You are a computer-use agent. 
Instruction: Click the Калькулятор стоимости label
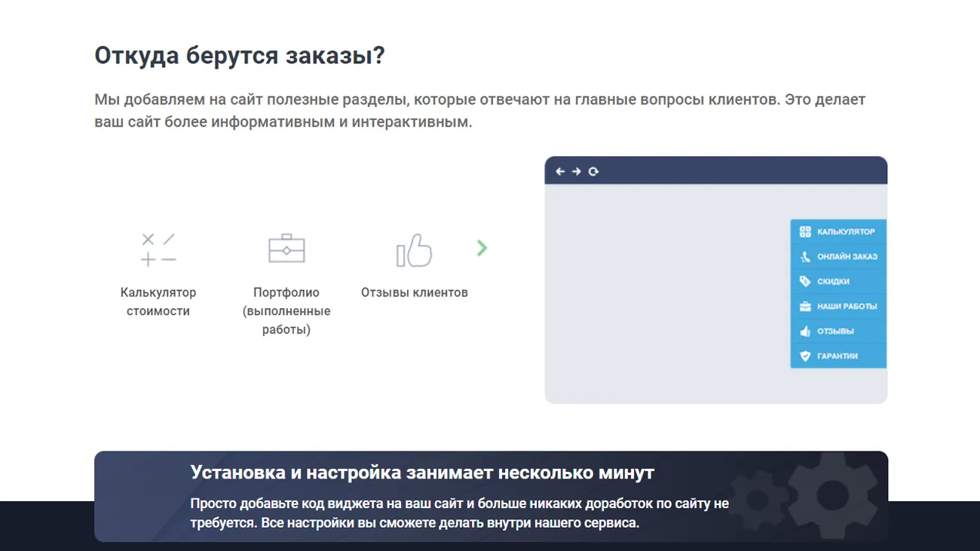pyautogui.click(x=158, y=302)
